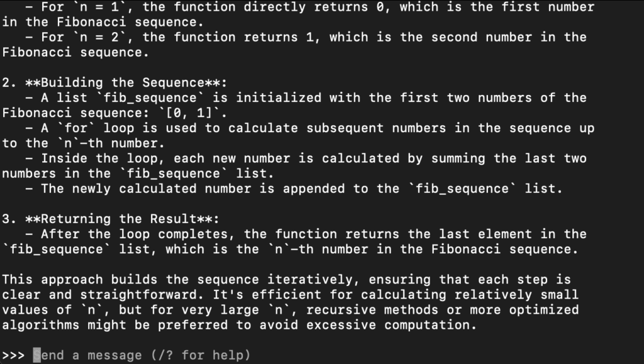The width and height of the screenshot is (644, 364).
Task: Click "This approach" at the final paragraph start
Action: tap(52, 279)
